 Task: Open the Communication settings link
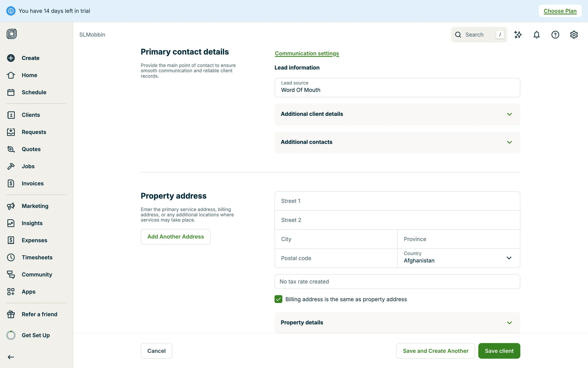click(307, 53)
